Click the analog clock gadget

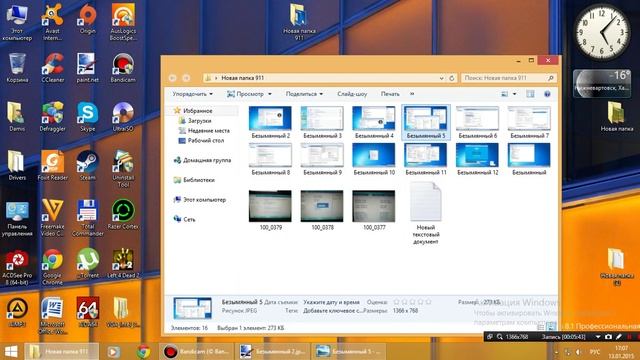(x=602, y=32)
